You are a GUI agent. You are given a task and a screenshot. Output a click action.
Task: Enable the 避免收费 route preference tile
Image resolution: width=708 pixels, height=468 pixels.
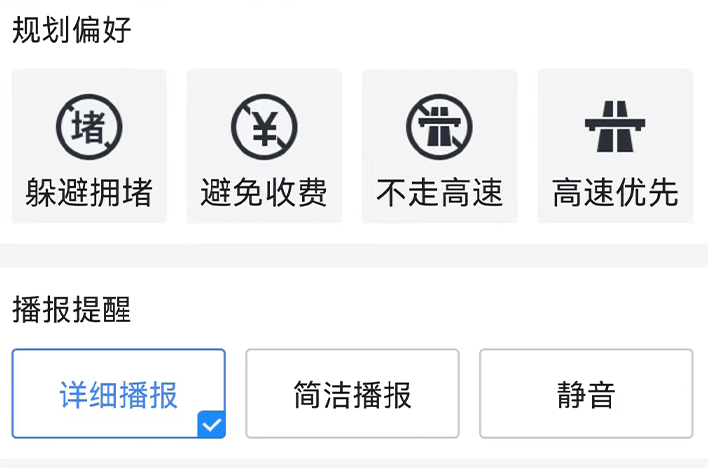click(264, 146)
